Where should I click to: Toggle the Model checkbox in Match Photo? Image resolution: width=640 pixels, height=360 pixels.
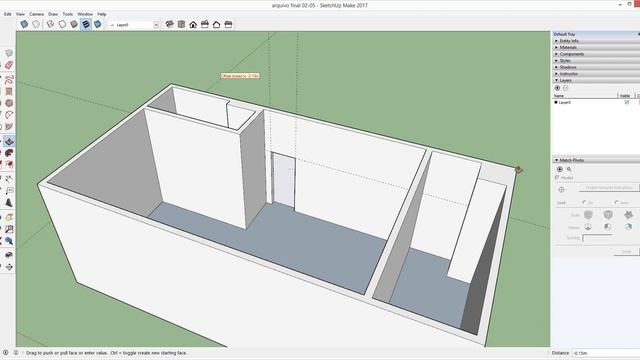point(557,178)
